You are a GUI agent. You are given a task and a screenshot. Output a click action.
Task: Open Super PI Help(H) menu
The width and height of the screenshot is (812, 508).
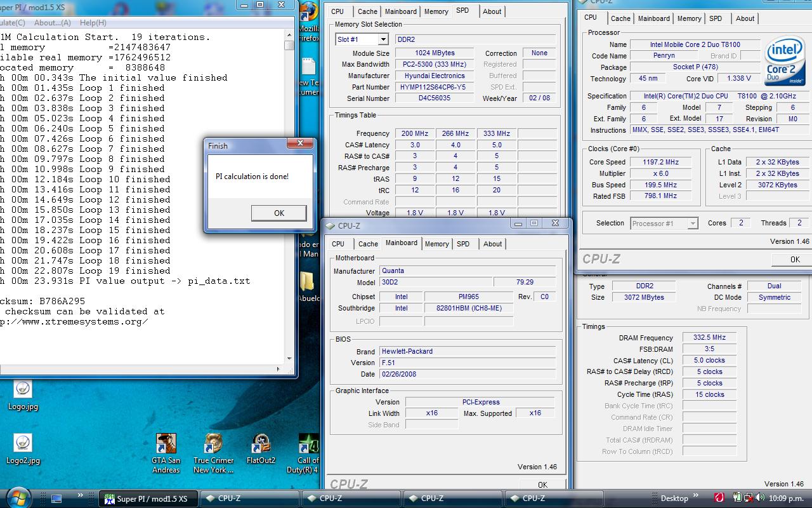tap(93, 23)
